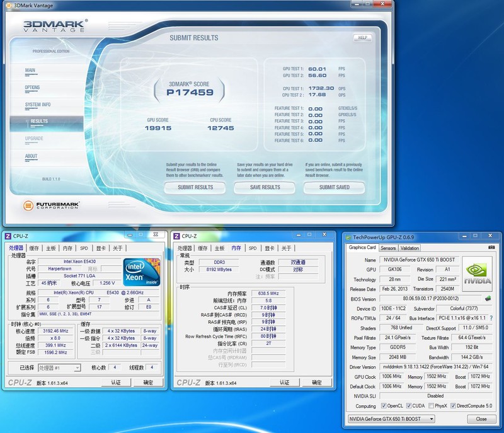This screenshot has height=433, width=504.
Task: Click the GPU name field GTX 650 Ti BOOST
Action: (x=419, y=260)
